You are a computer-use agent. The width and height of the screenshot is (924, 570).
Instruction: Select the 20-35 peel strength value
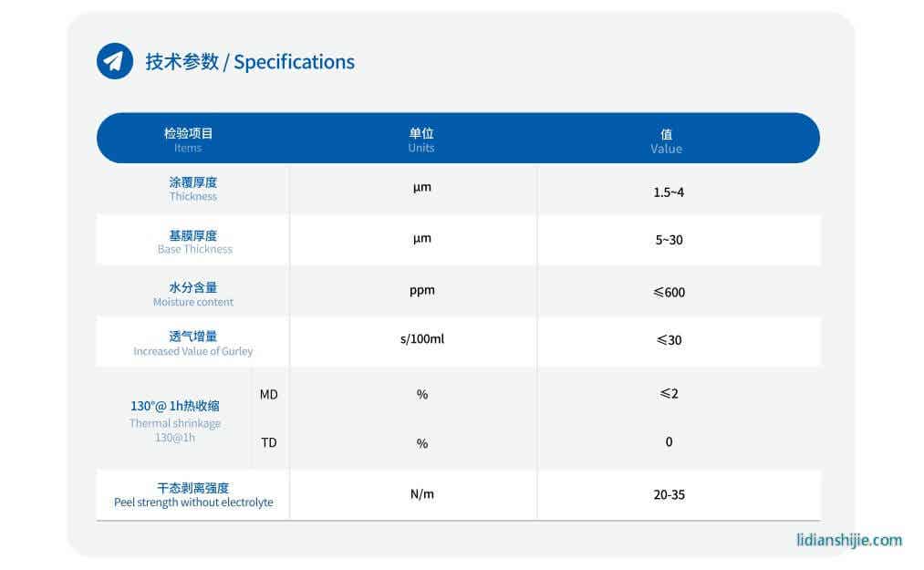(x=667, y=494)
